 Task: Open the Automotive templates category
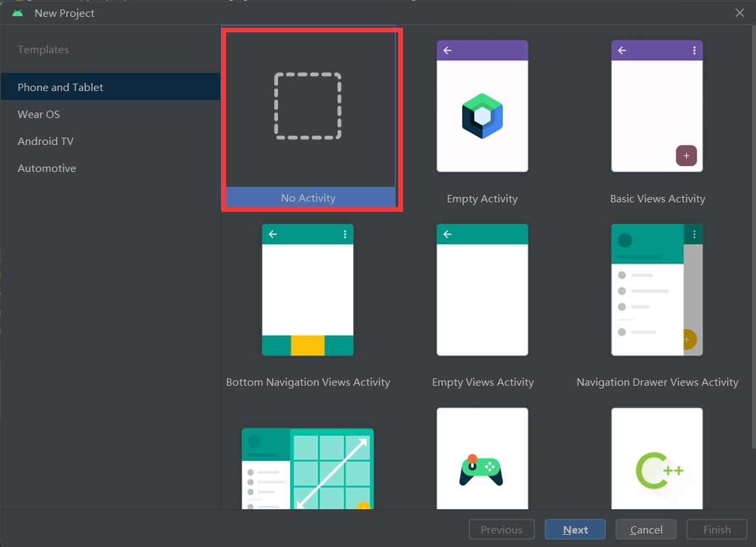point(111,168)
